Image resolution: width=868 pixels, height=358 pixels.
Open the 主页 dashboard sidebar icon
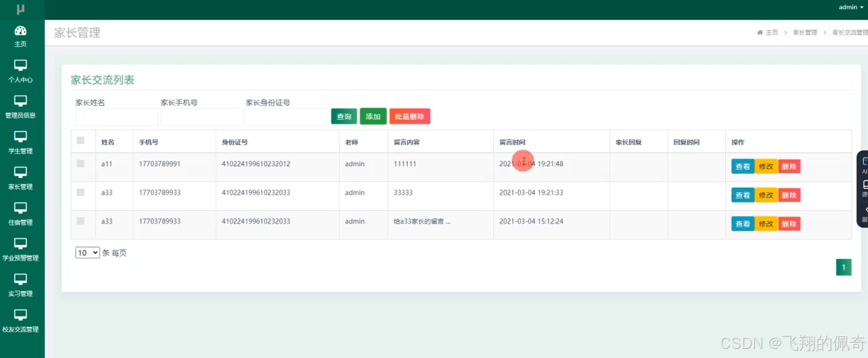coord(21,37)
